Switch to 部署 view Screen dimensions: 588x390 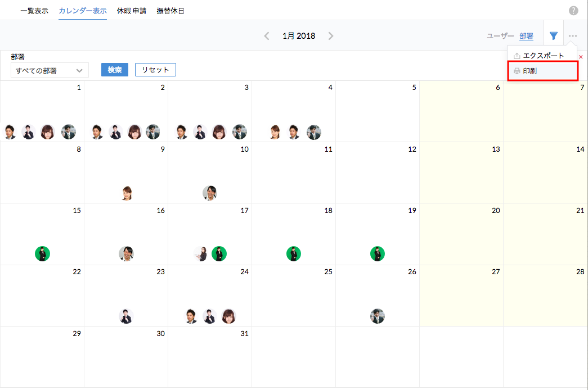point(527,36)
